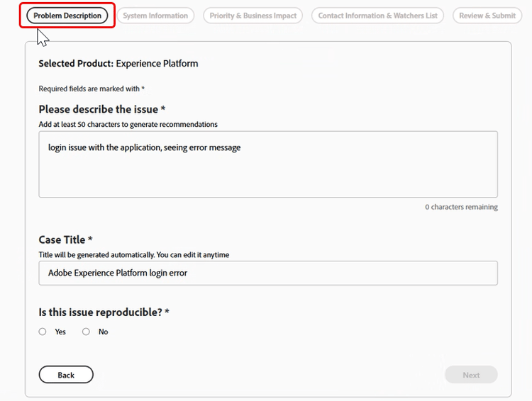The height and width of the screenshot is (401, 532).
Task: Click the '0 characters remaining' counter text
Action: (x=462, y=207)
